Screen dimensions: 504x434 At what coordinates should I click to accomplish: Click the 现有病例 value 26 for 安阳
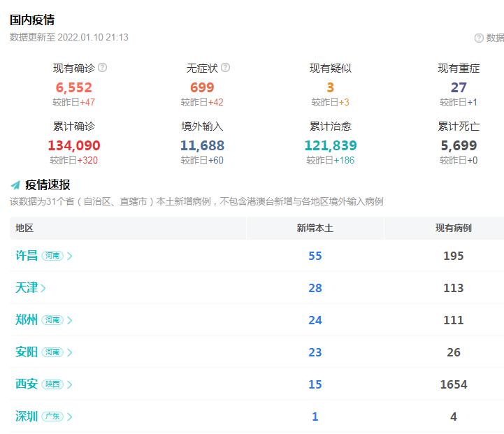coord(454,352)
